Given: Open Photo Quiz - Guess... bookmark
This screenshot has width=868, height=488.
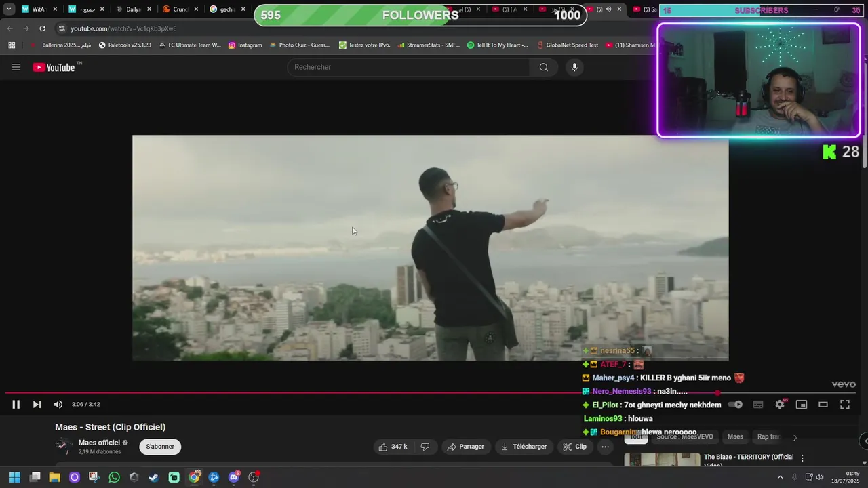Looking at the screenshot, I should tap(299, 45).
